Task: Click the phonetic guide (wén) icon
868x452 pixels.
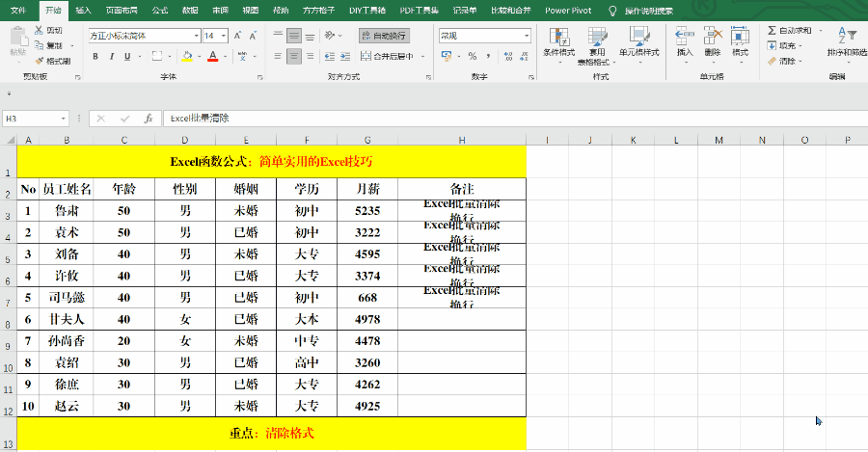Action: tap(242, 56)
